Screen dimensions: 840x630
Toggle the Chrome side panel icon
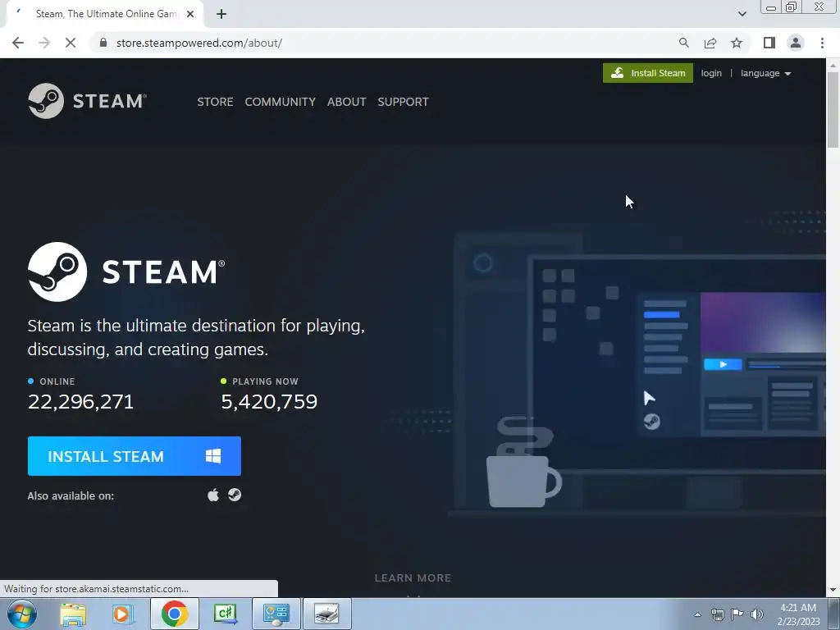769,43
